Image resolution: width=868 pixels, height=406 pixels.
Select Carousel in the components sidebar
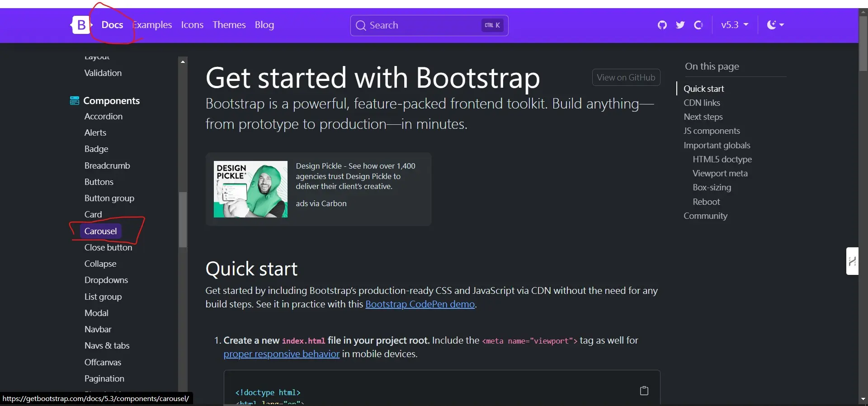(100, 231)
